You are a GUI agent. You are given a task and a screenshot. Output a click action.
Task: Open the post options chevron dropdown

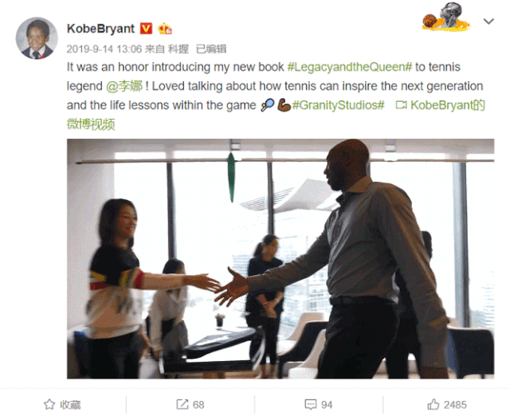tap(488, 22)
